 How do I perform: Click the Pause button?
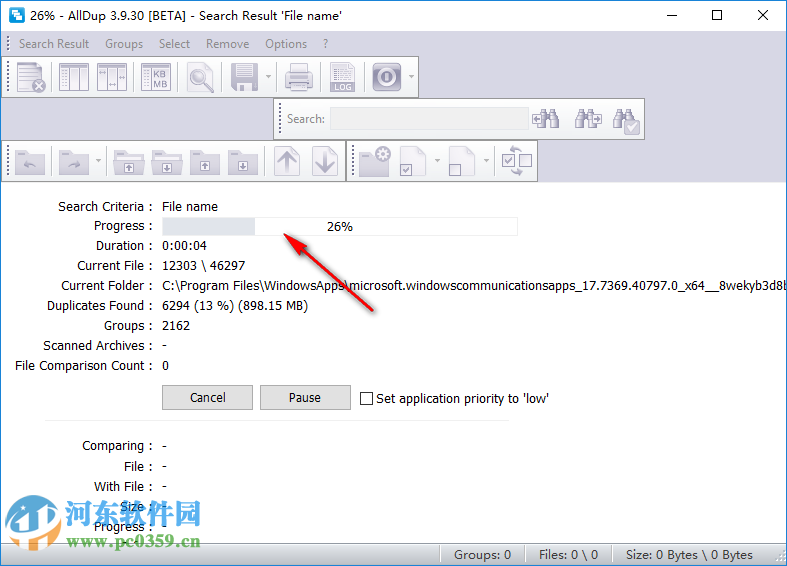pyautogui.click(x=305, y=397)
